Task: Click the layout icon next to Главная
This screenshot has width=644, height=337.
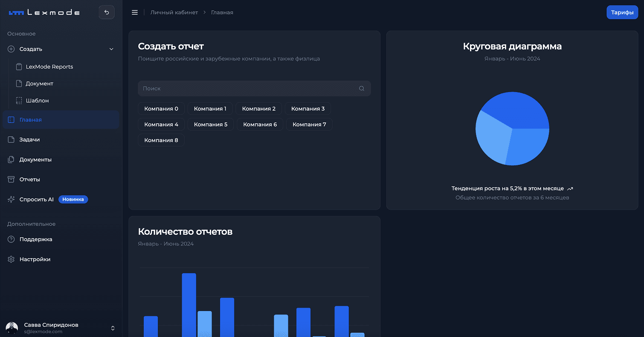Action: coord(11,120)
